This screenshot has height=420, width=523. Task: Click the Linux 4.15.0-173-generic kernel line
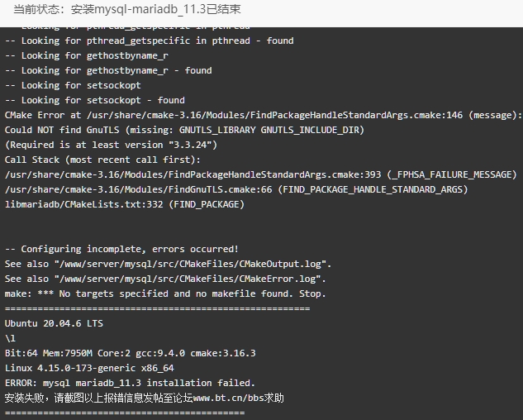[x=89, y=368]
